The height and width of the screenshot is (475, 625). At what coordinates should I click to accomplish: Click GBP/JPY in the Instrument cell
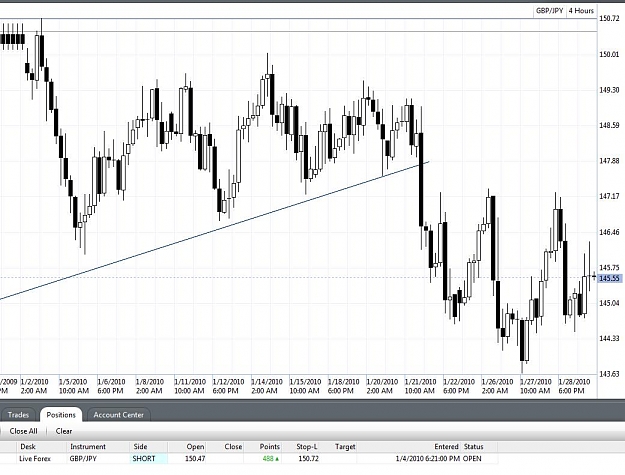[x=83, y=459]
